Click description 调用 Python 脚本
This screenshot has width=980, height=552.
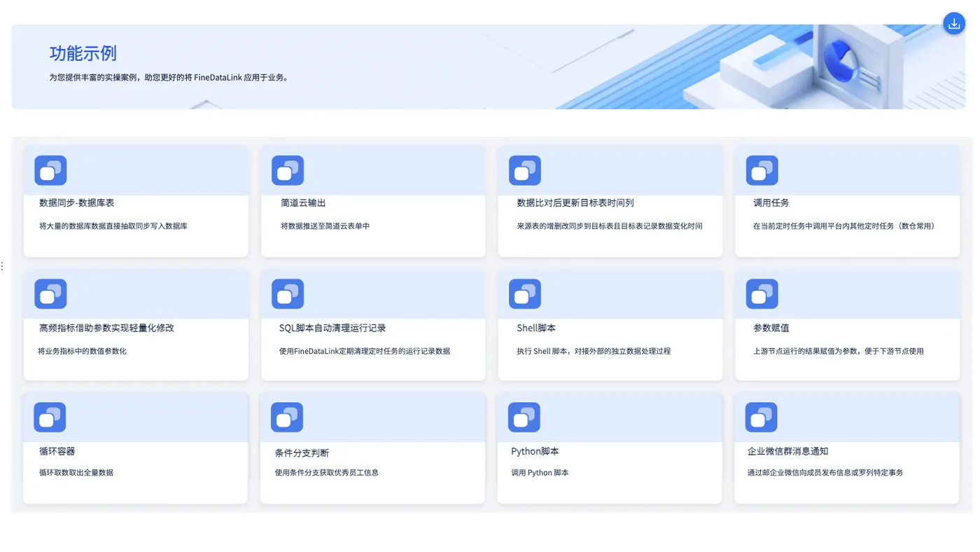(x=540, y=473)
